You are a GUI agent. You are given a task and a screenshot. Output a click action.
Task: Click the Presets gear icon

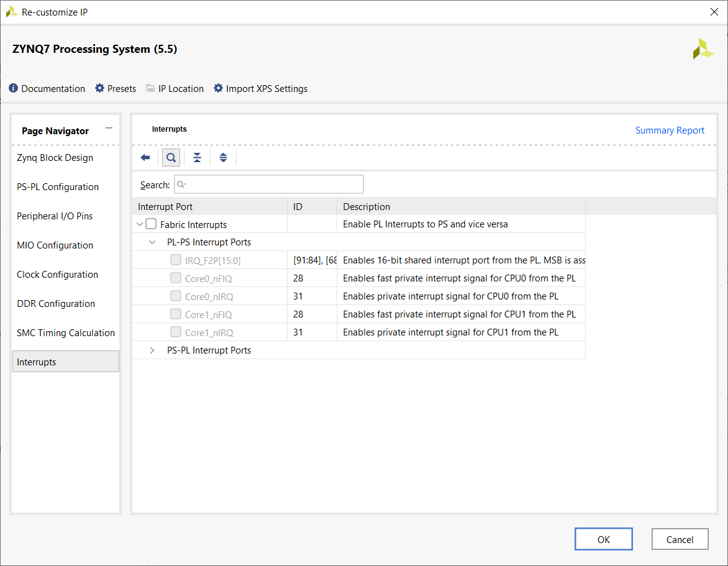[100, 88]
